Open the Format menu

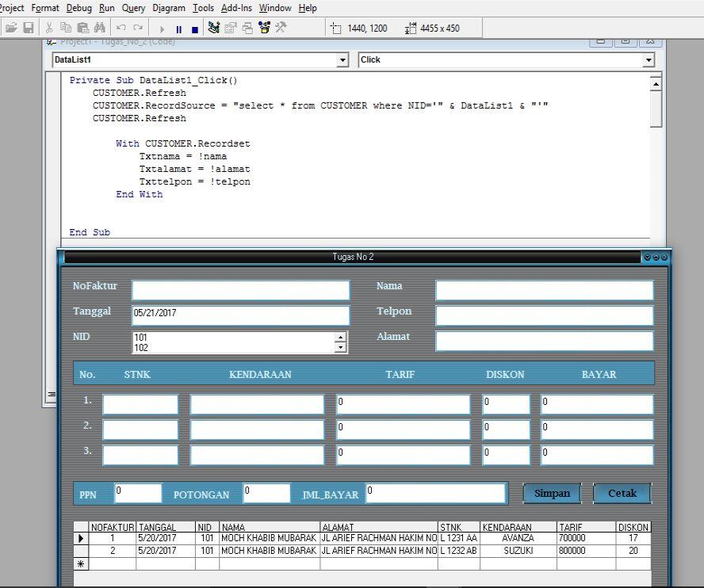coord(45,8)
